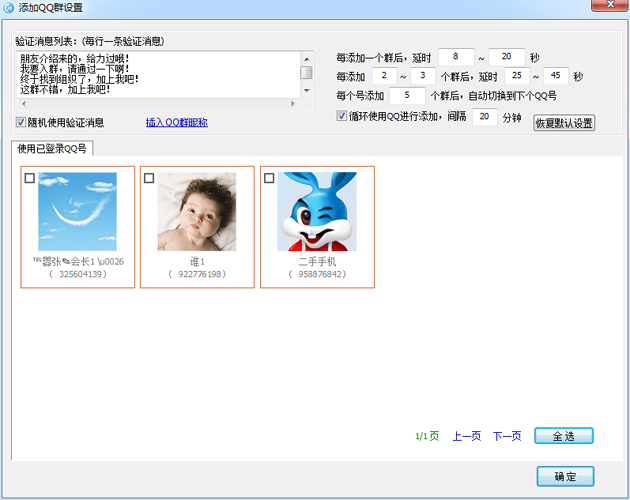630x500 pixels.
Task: Check the box for QQ account 922776198
Action: point(149,178)
